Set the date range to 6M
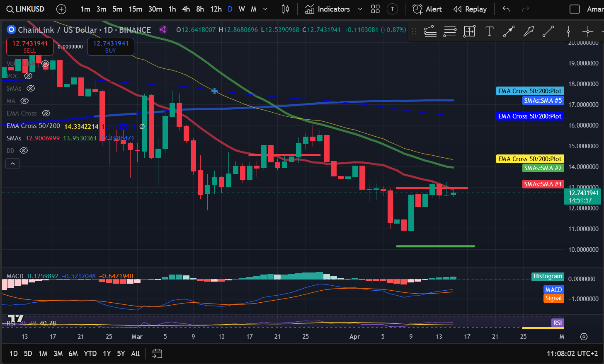This screenshot has width=604, height=364. coord(73,354)
